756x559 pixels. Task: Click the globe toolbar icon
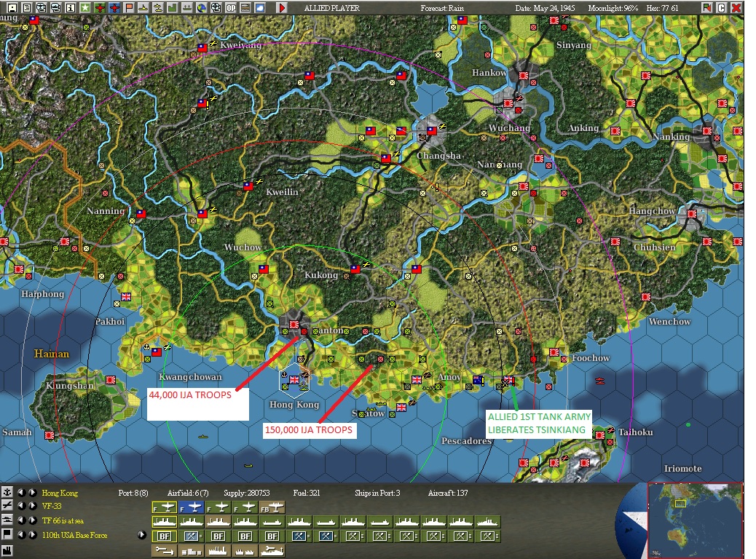(202, 8)
